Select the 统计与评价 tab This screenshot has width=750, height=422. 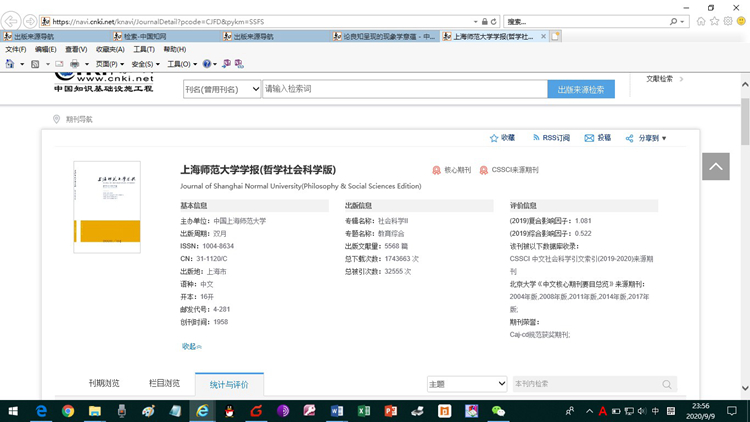(229, 384)
